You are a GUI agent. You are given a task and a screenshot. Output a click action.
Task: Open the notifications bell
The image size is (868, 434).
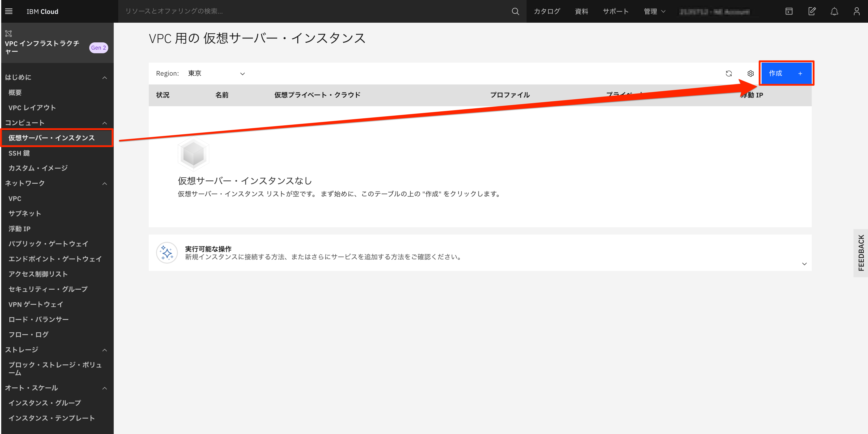(834, 11)
